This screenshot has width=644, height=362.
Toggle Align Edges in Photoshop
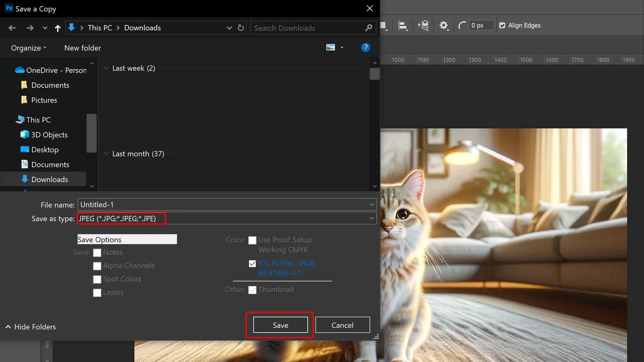[x=502, y=25]
